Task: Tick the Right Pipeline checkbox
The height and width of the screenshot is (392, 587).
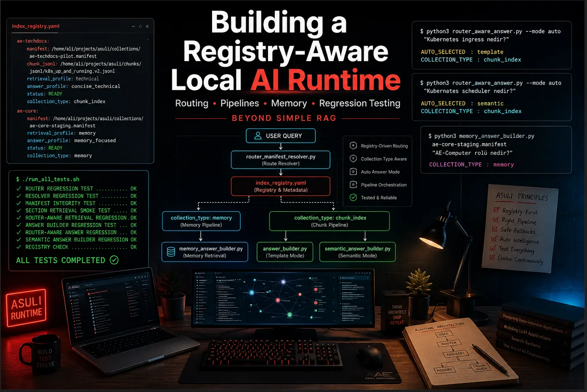Action: (x=496, y=219)
